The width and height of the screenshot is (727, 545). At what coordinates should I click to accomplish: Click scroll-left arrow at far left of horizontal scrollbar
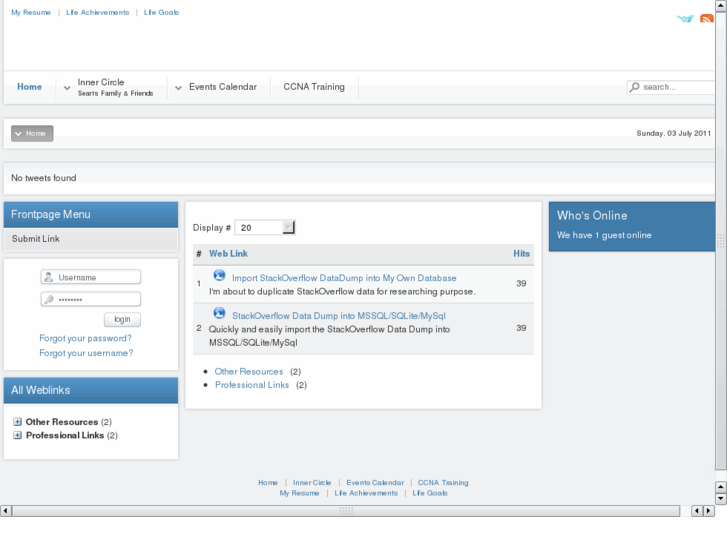6,511
